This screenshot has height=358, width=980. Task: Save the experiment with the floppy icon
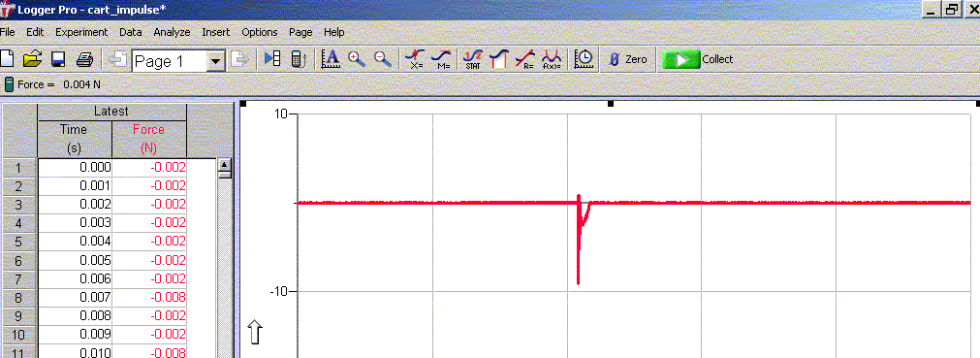pyautogui.click(x=58, y=59)
